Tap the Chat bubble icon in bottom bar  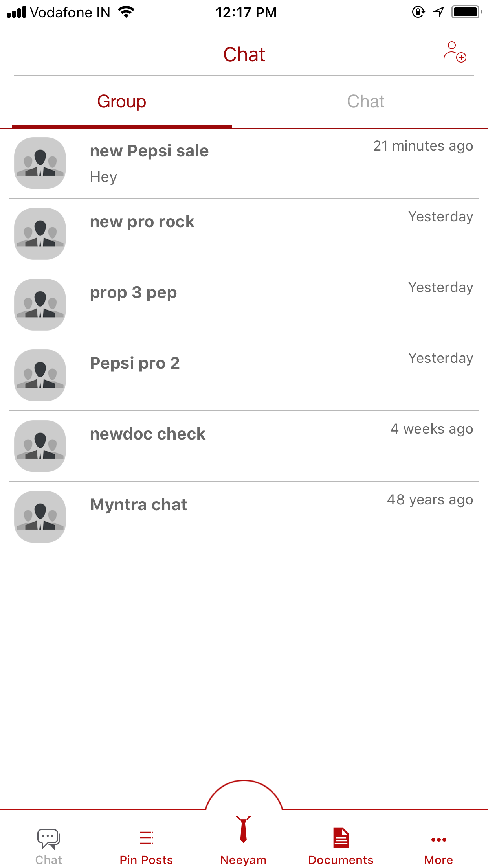point(48,839)
